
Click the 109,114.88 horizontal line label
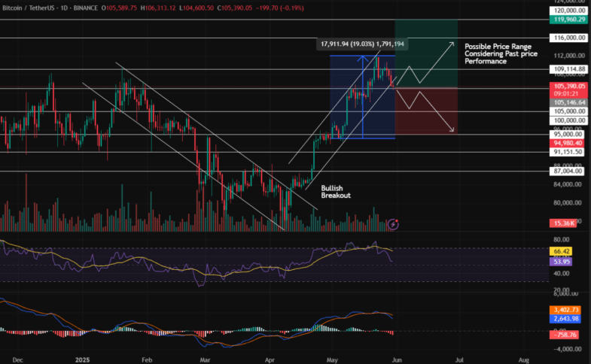pos(568,69)
